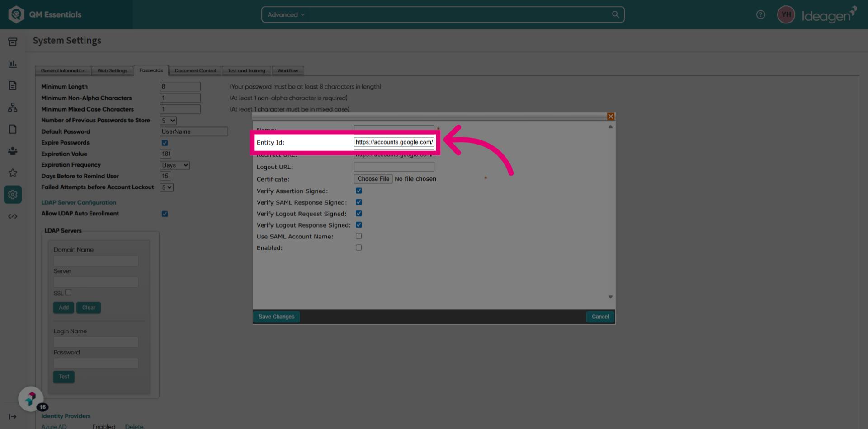
Task: Click the LDAP Login Name field
Action: tap(96, 342)
